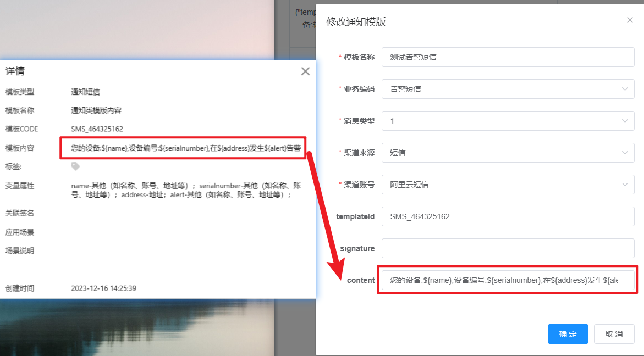Close the 详情 detail panel

pos(305,71)
